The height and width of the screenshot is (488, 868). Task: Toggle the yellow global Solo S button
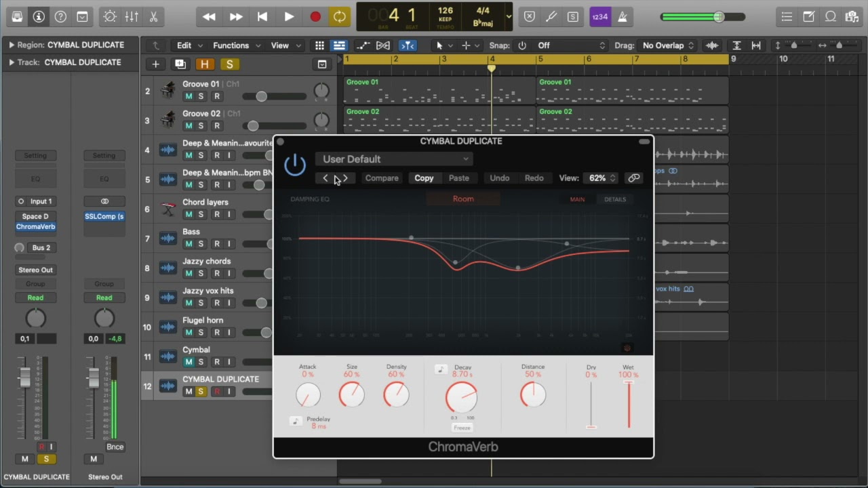(229, 64)
